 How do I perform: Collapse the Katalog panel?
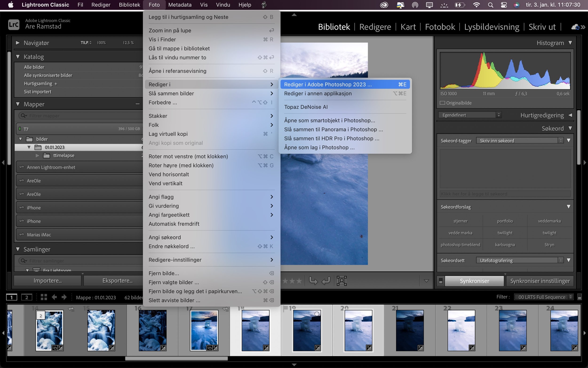point(17,57)
